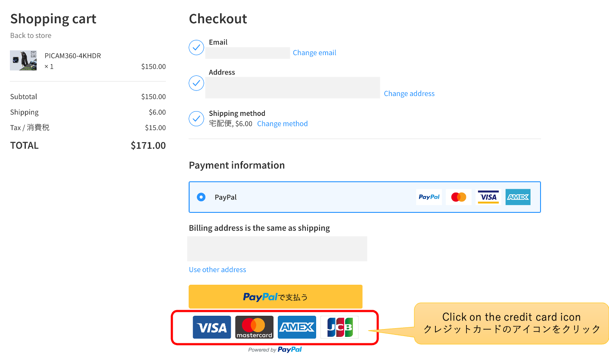This screenshot has width=609, height=364.
Task: Click the Mastercard icon next to the PayPal option
Action: click(458, 197)
